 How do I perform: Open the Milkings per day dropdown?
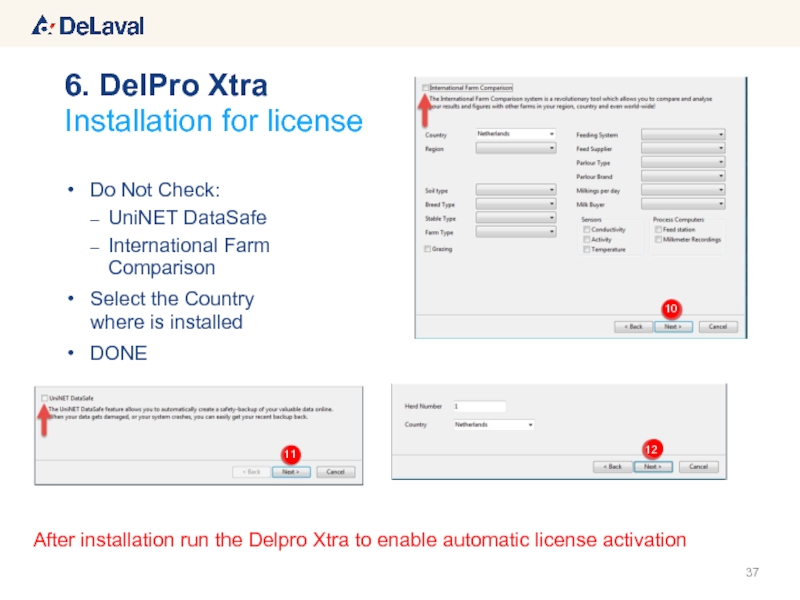pyautogui.click(x=683, y=190)
